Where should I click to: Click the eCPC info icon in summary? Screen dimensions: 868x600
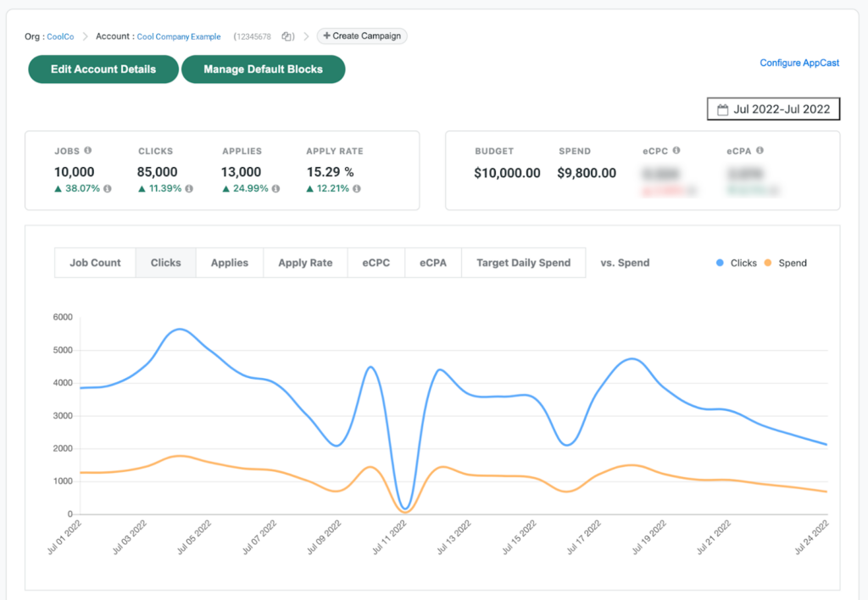[676, 151]
